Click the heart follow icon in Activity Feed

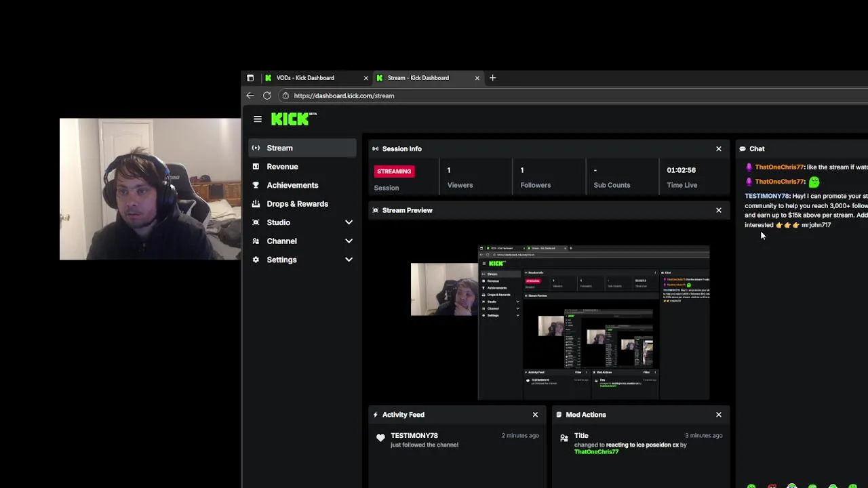click(x=380, y=438)
